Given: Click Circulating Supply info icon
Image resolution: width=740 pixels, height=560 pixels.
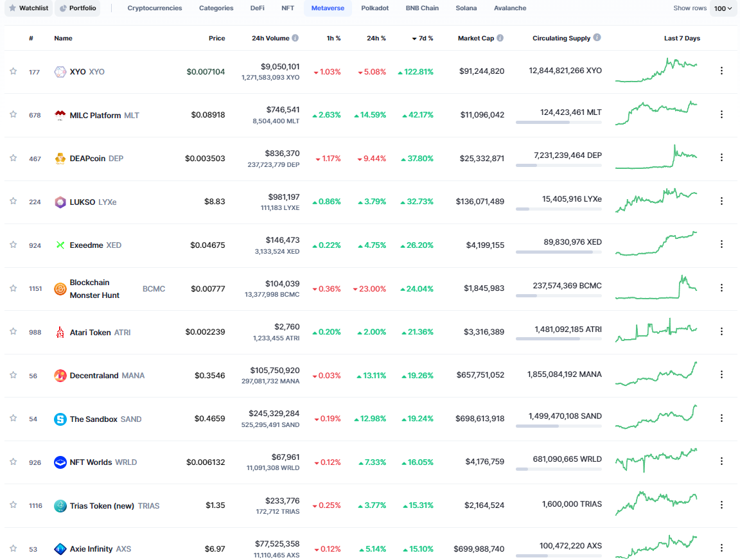Looking at the screenshot, I should (597, 38).
